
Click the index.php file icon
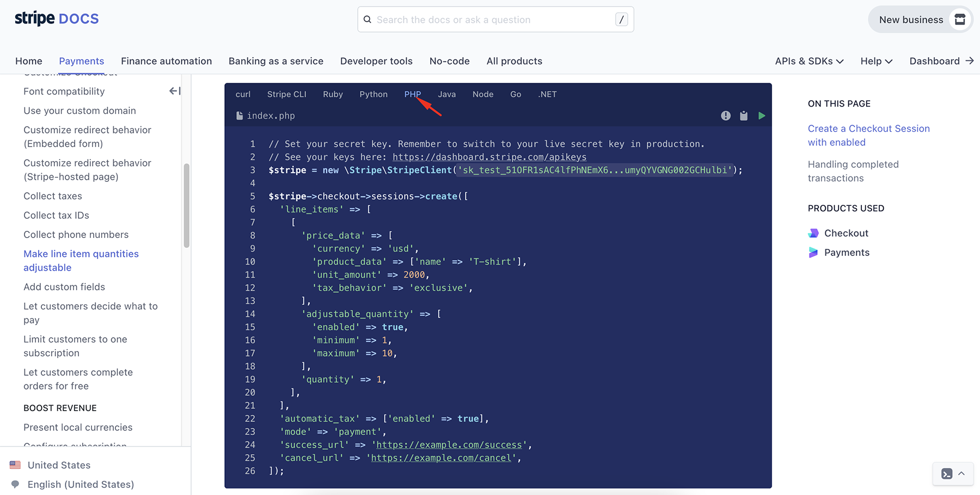tap(239, 115)
